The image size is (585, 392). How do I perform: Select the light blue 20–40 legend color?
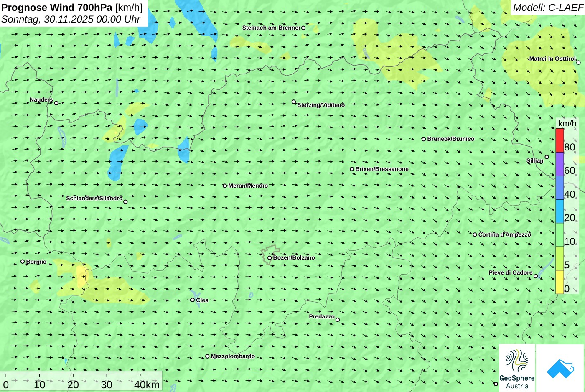(560, 211)
